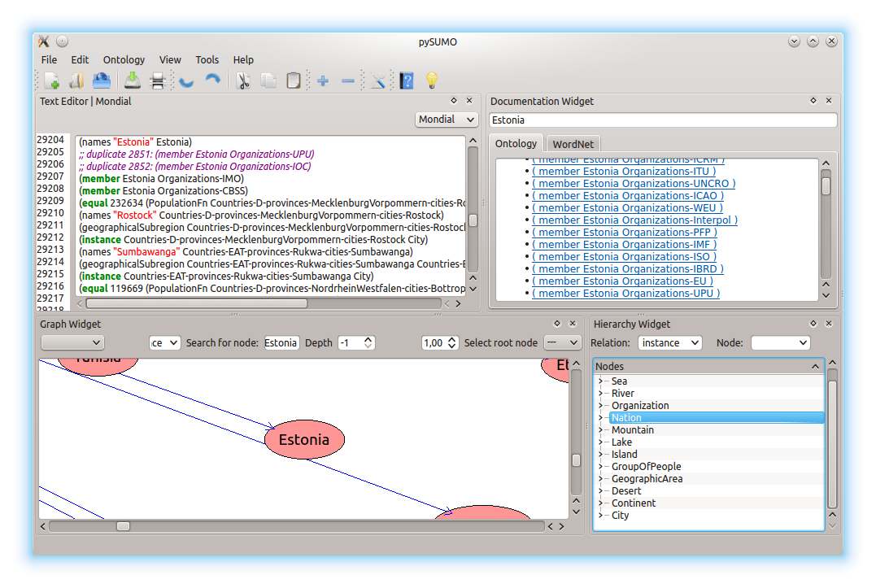876x588 pixels.
Task: Click the Open local ontology folder icon
Action: coord(76,81)
